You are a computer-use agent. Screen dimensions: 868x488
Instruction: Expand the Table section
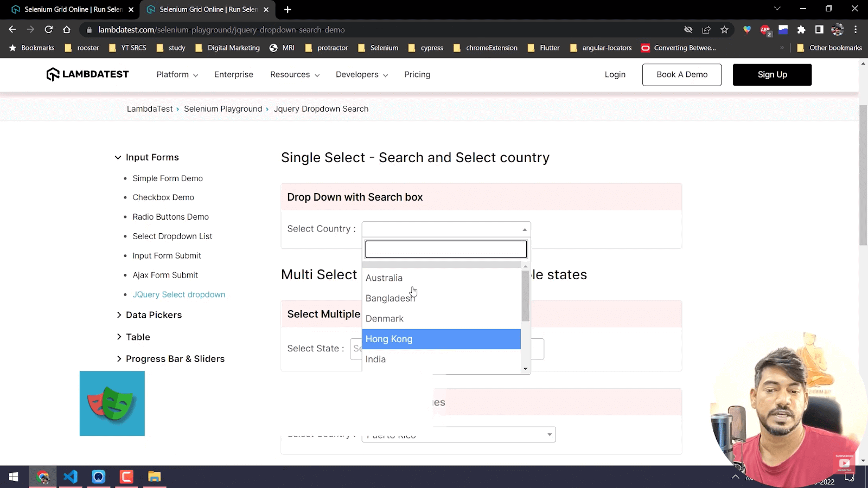pos(133,337)
